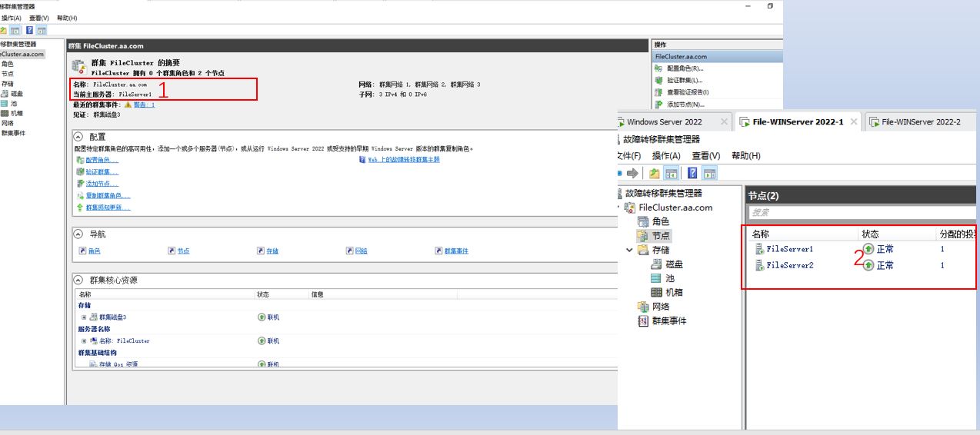Image resolution: width=980 pixels, height=435 pixels.
Task: Go to 存储 via the navigation link
Action: 272,251
